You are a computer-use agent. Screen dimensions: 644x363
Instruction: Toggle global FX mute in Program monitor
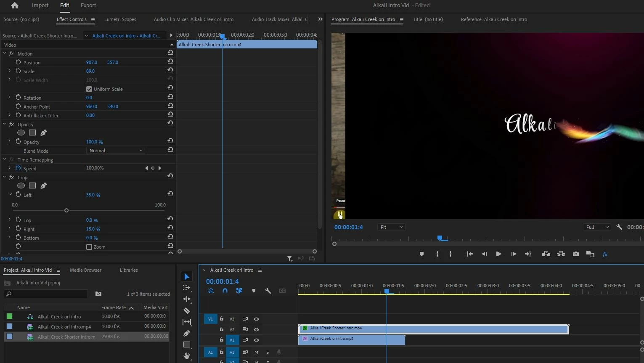(x=605, y=254)
